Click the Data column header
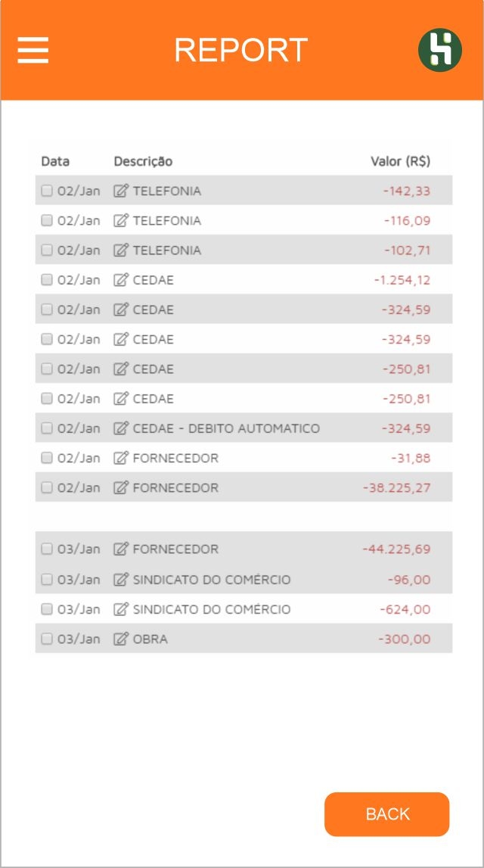The height and width of the screenshot is (868, 484). 55,161
